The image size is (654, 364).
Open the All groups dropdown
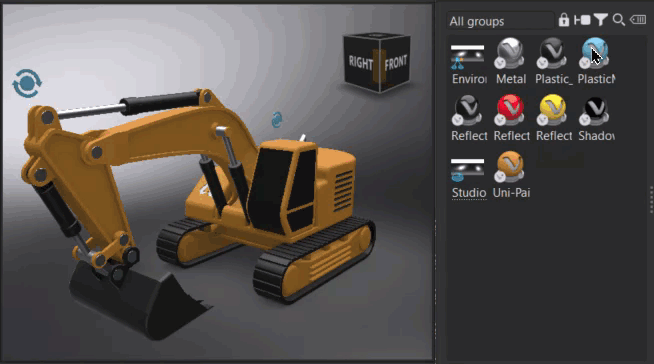coord(500,21)
